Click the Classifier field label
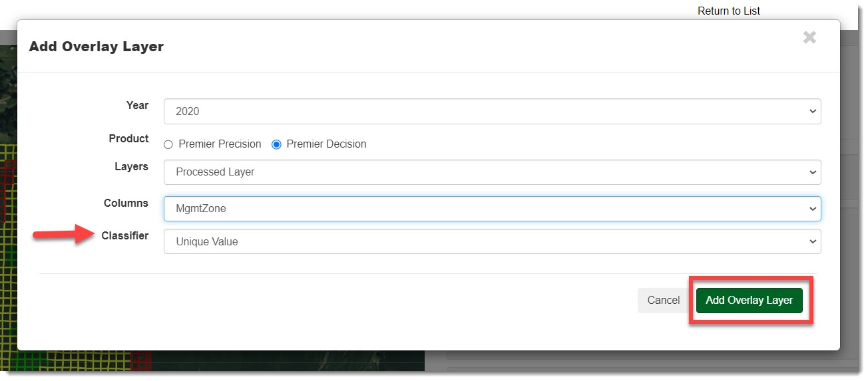The height and width of the screenshot is (381, 868). (125, 235)
